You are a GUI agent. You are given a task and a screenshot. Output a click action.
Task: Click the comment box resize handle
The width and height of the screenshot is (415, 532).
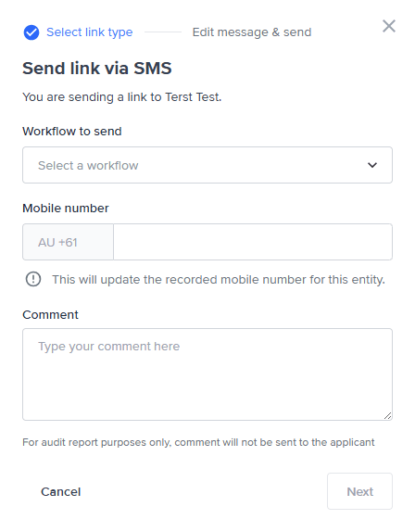387,415
